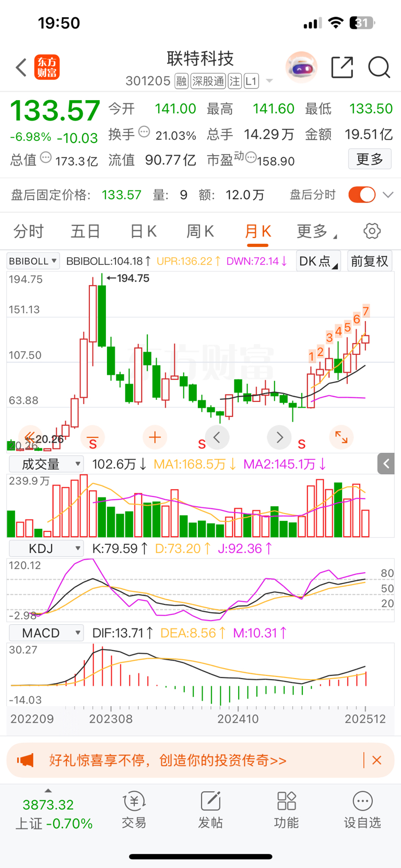Open 交易 trade icon
The height and width of the screenshot is (868, 401).
[134, 810]
